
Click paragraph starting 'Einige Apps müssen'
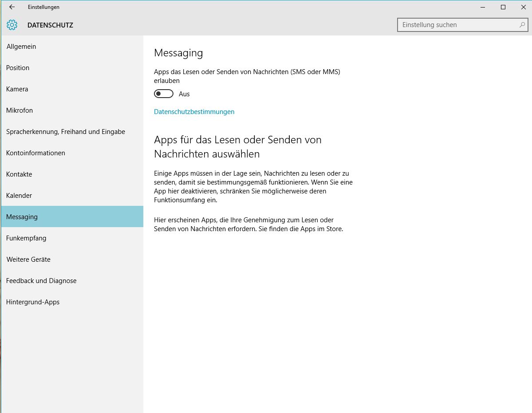tap(253, 186)
